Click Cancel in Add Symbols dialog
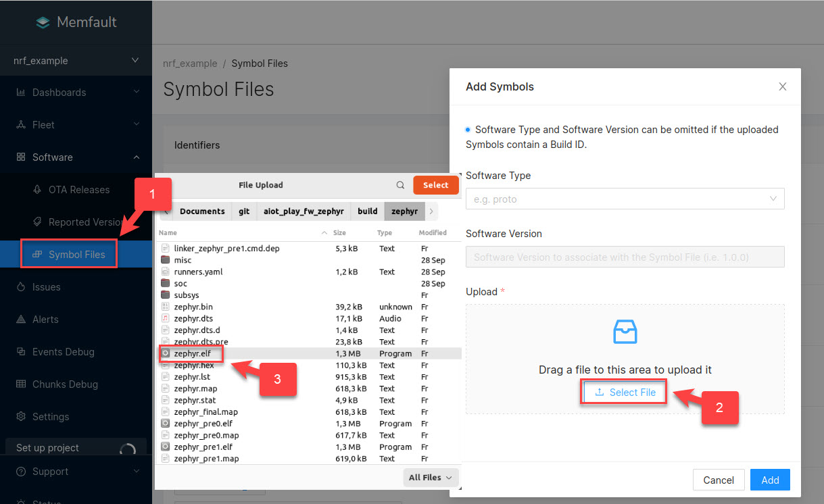This screenshot has height=504, width=824. point(719,480)
